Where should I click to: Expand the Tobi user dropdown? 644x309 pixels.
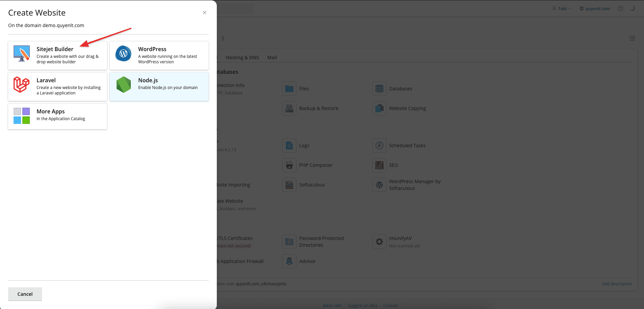[562, 8]
